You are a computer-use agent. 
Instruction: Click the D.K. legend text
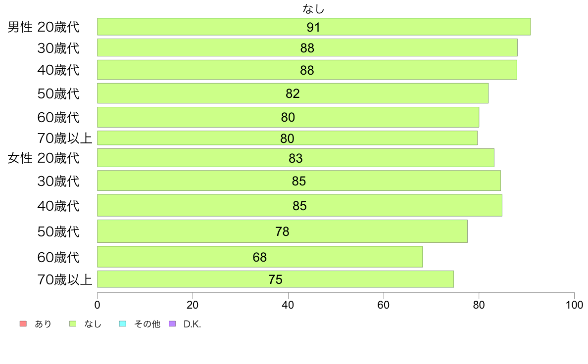[193, 324]
